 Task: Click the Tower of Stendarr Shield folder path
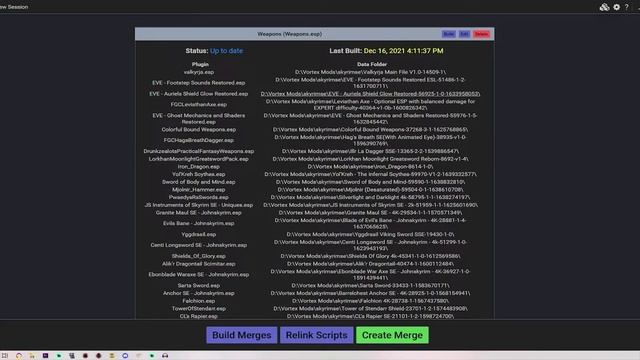(370, 309)
